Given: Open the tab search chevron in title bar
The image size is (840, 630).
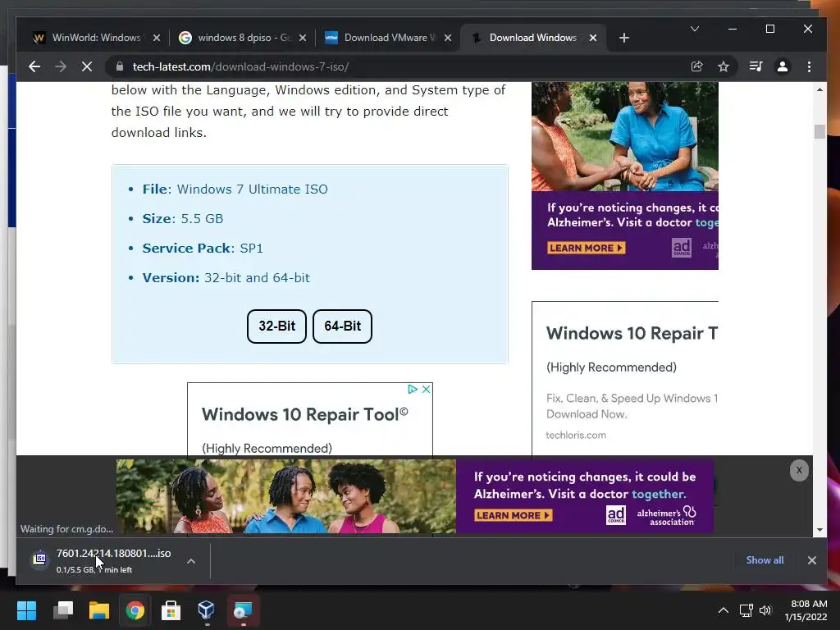Looking at the screenshot, I should coord(695,29).
